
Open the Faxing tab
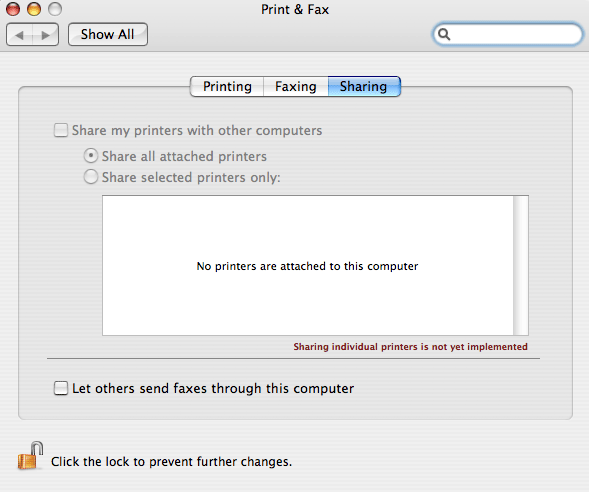[296, 86]
